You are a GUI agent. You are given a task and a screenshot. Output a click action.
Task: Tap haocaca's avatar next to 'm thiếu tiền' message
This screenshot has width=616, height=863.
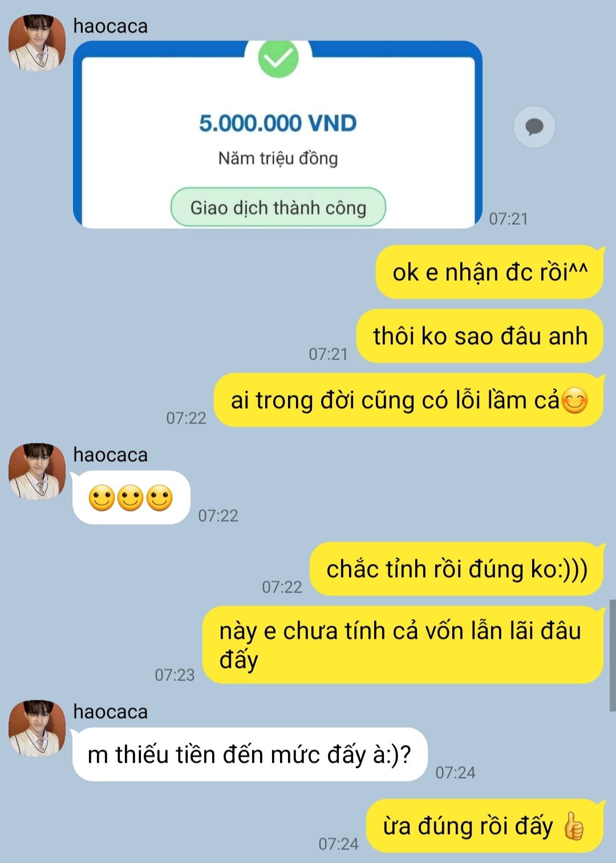pos(37,728)
